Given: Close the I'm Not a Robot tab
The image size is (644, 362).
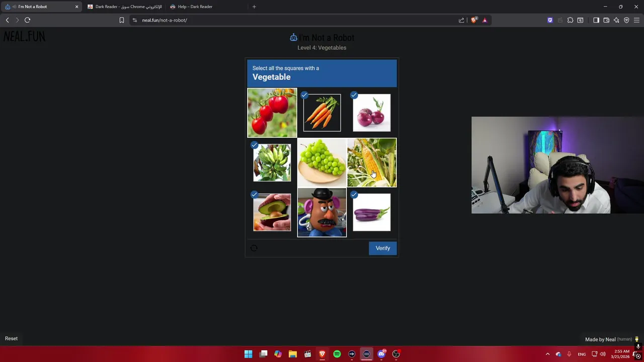Looking at the screenshot, I should [76, 7].
